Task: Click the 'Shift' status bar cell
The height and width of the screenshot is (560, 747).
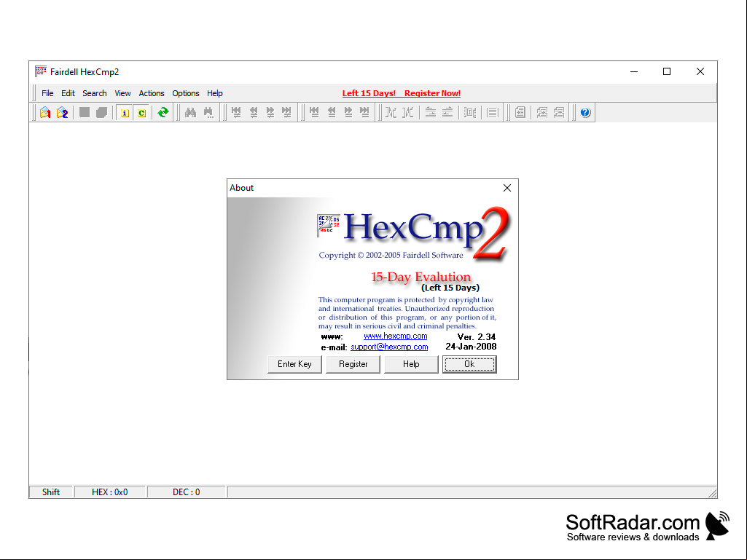Action: click(51, 492)
